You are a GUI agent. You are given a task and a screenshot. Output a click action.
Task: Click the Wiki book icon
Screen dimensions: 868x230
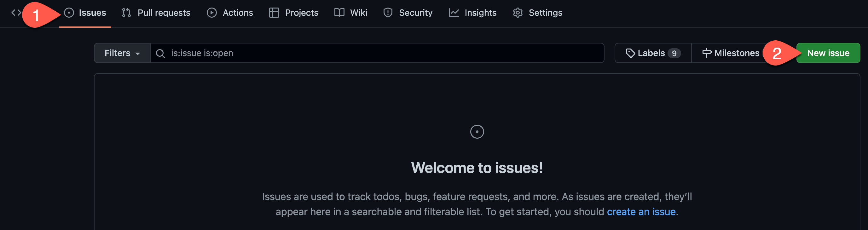(339, 13)
